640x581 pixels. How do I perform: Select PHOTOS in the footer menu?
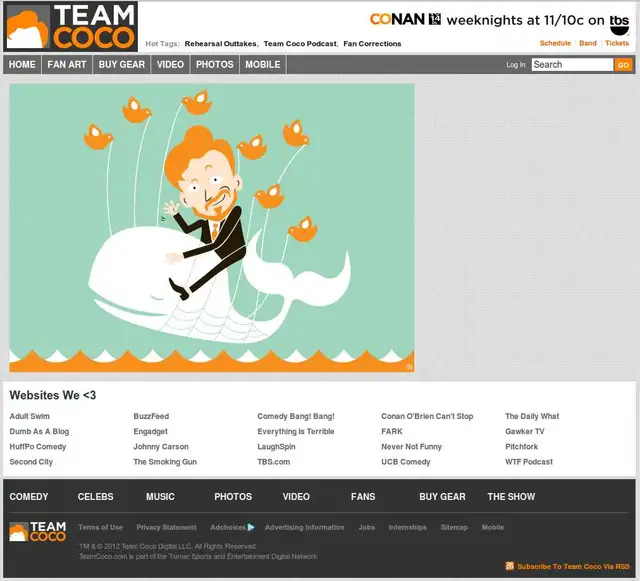pos(233,496)
